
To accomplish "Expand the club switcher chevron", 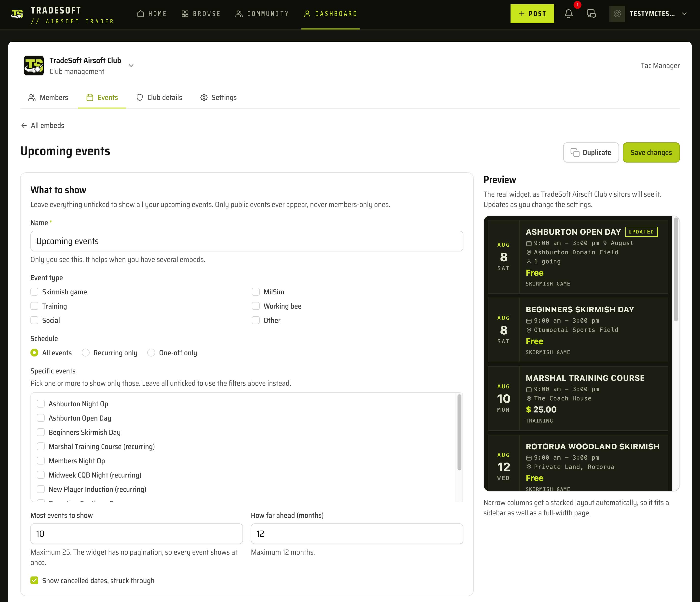I will (x=131, y=66).
